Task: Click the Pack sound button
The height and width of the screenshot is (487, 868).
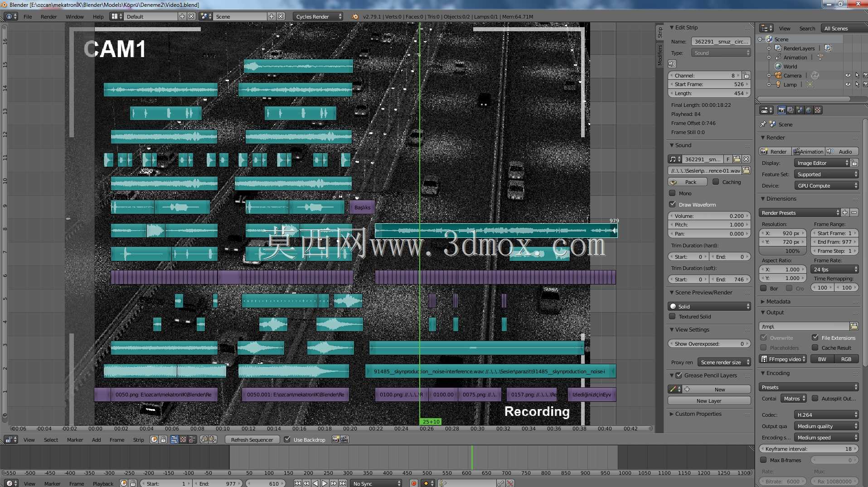Action: (688, 182)
